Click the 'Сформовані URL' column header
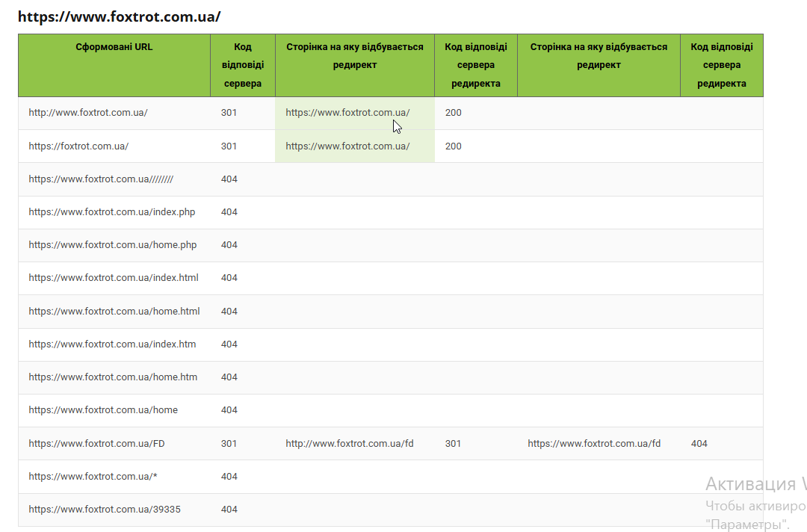Image resolution: width=807 pixels, height=532 pixels. coord(114,65)
